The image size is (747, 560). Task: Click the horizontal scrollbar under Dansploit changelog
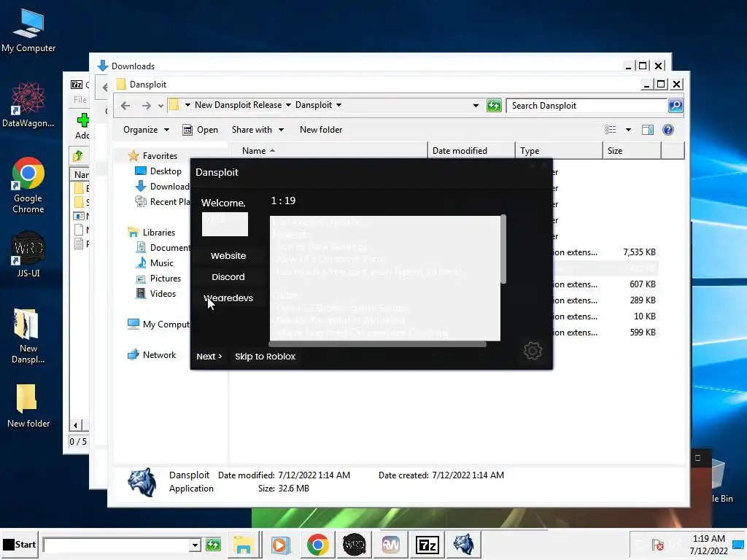tap(378, 344)
